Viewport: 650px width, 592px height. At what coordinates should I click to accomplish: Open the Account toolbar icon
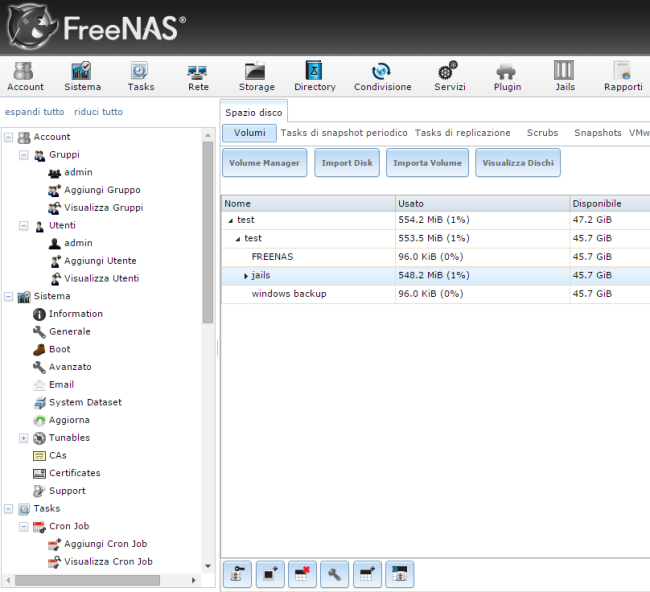tap(25, 77)
